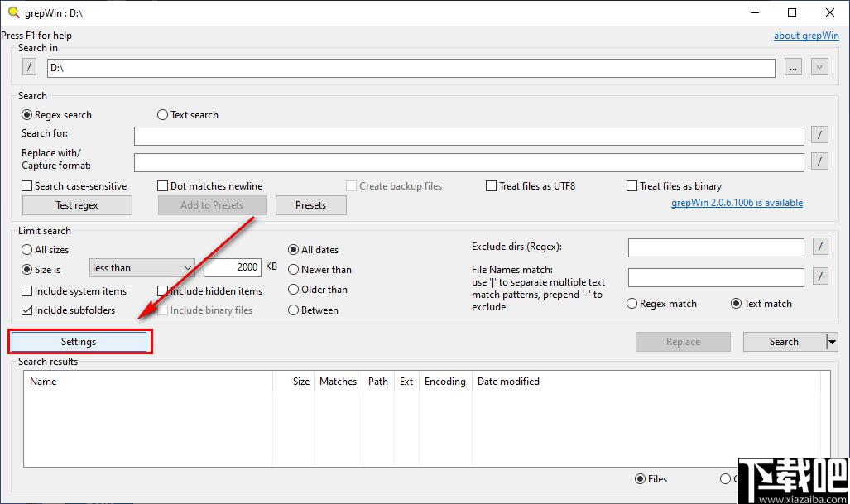Click slash button beside File Names match field
The height and width of the screenshot is (504, 850).
tap(820, 276)
